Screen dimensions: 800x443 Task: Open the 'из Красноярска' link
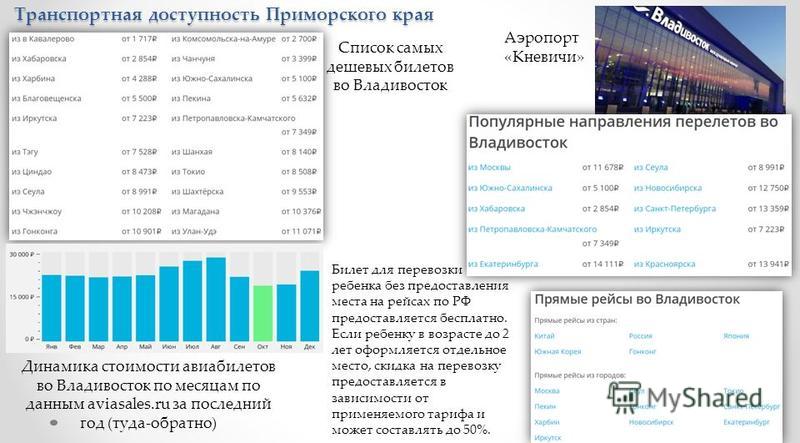click(664, 264)
